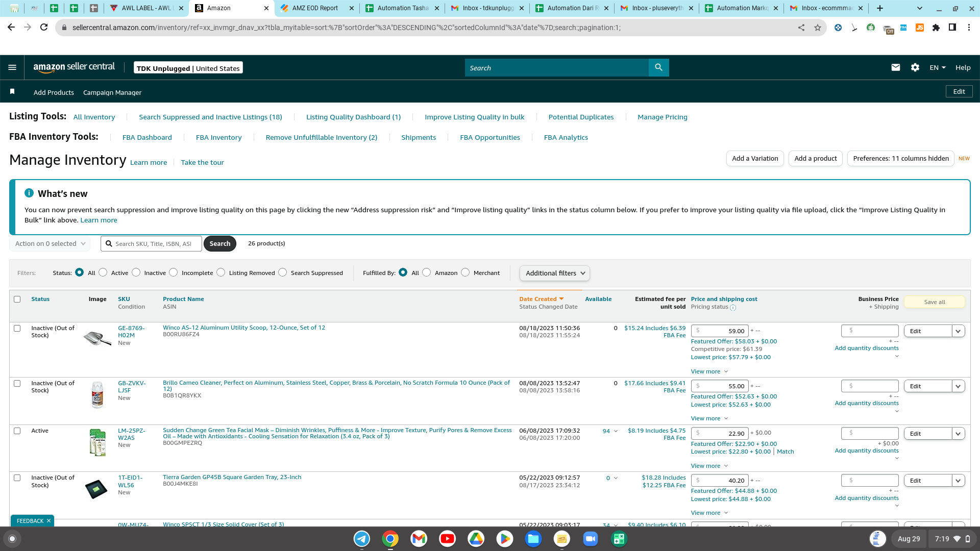Click the browser back arrow
The height and width of the screenshot is (551, 980).
[x=11, y=28]
